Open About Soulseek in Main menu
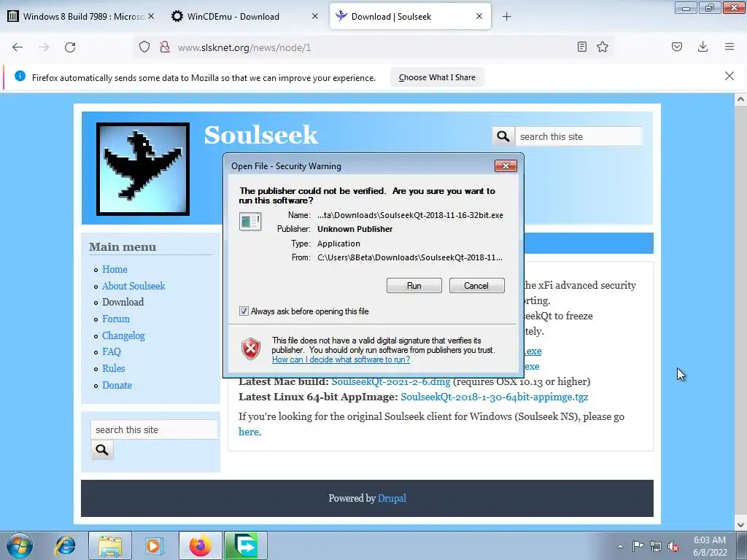 [133, 286]
